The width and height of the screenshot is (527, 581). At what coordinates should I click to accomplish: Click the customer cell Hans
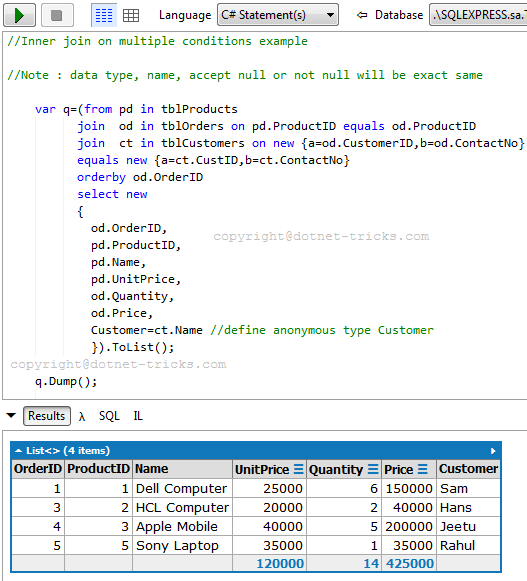click(468, 508)
